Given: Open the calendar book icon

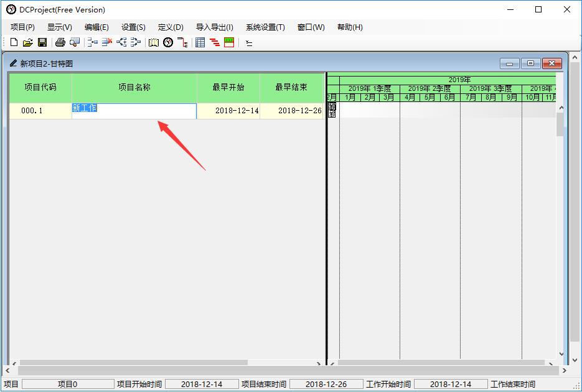Looking at the screenshot, I should point(153,42).
